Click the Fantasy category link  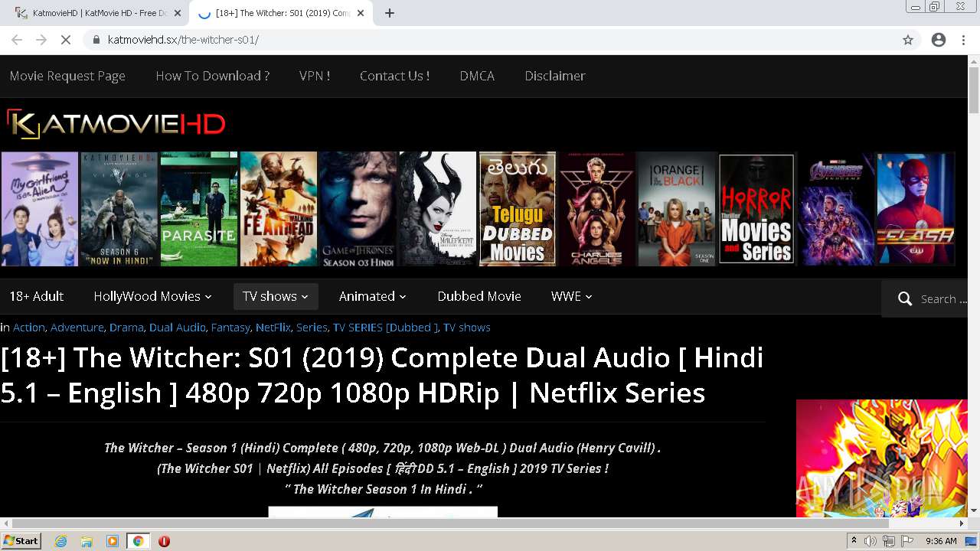pyautogui.click(x=230, y=328)
